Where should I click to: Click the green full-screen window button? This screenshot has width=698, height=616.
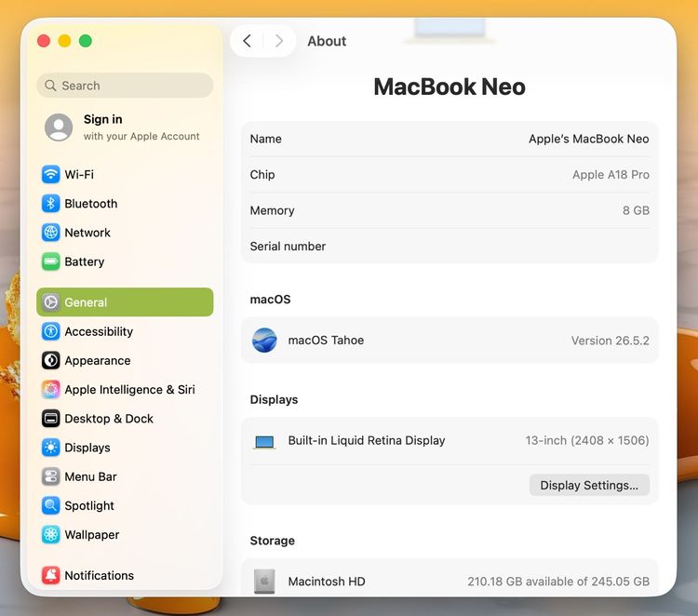point(86,41)
